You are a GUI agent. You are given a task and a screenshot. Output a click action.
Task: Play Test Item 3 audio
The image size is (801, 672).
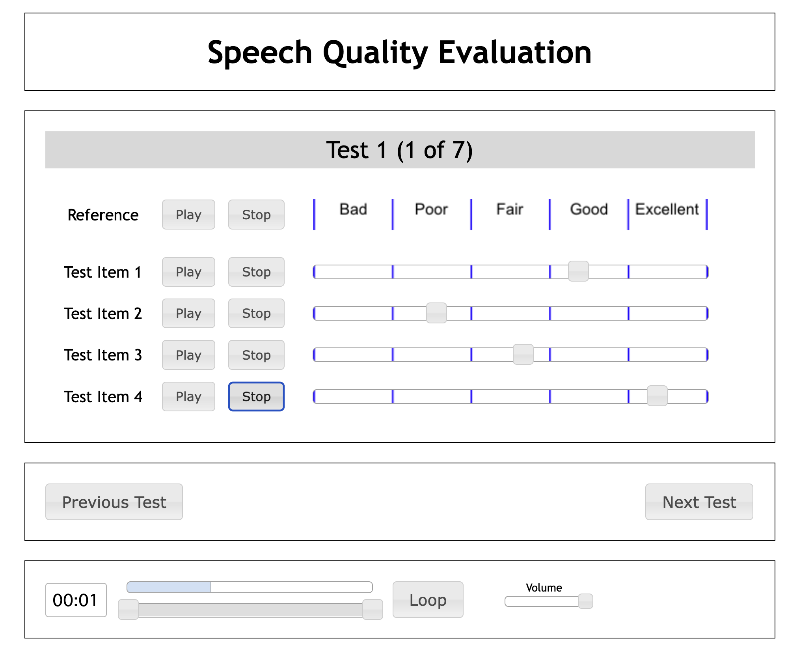pyautogui.click(x=188, y=355)
